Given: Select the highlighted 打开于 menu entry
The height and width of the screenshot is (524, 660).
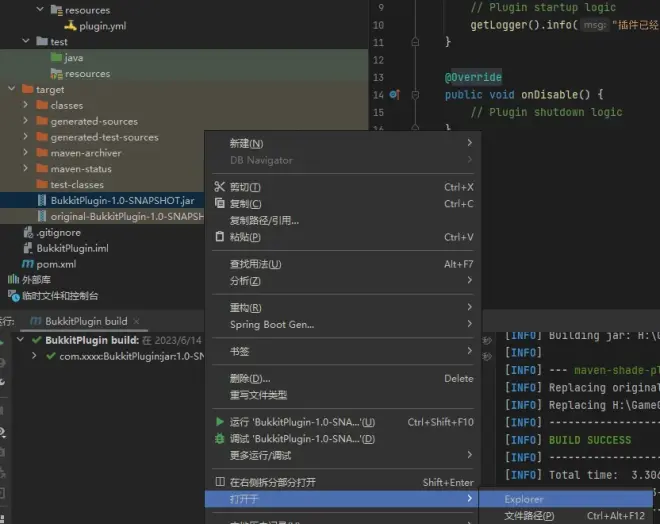Looking at the screenshot, I should pos(341,499).
